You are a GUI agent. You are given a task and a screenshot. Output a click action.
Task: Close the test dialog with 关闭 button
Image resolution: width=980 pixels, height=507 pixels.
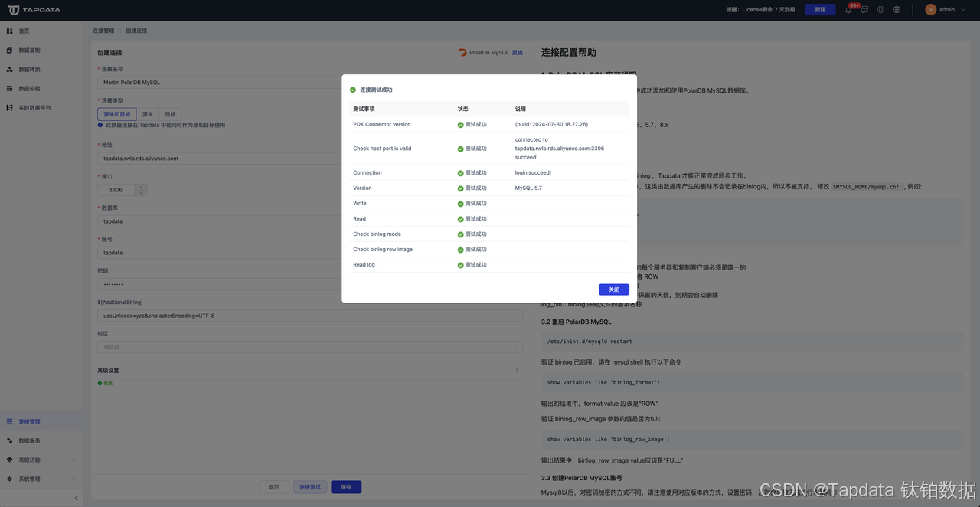point(614,289)
